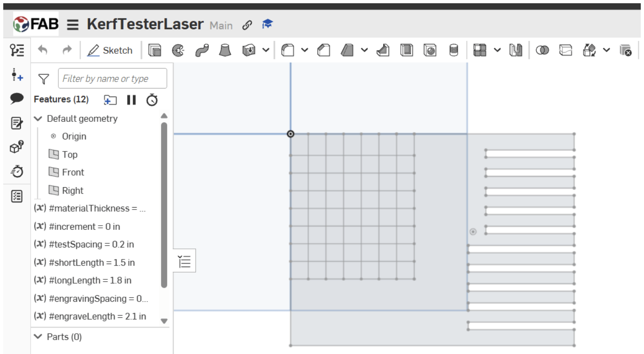This screenshot has height=354, width=644.
Task: Select the Fillet tool
Action: pyautogui.click(x=288, y=50)
